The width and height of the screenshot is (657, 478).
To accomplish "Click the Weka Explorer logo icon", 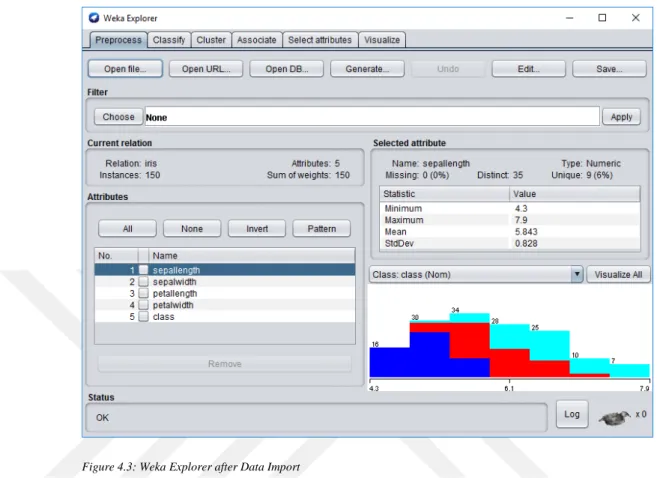I will (94, 18).
